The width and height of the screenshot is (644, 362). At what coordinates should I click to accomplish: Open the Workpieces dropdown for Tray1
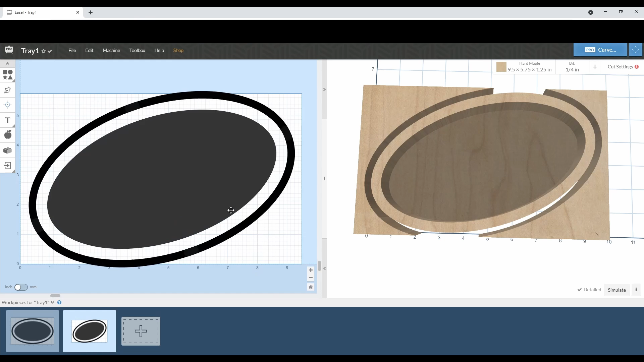pyautogui.click(x=52, y=302)
